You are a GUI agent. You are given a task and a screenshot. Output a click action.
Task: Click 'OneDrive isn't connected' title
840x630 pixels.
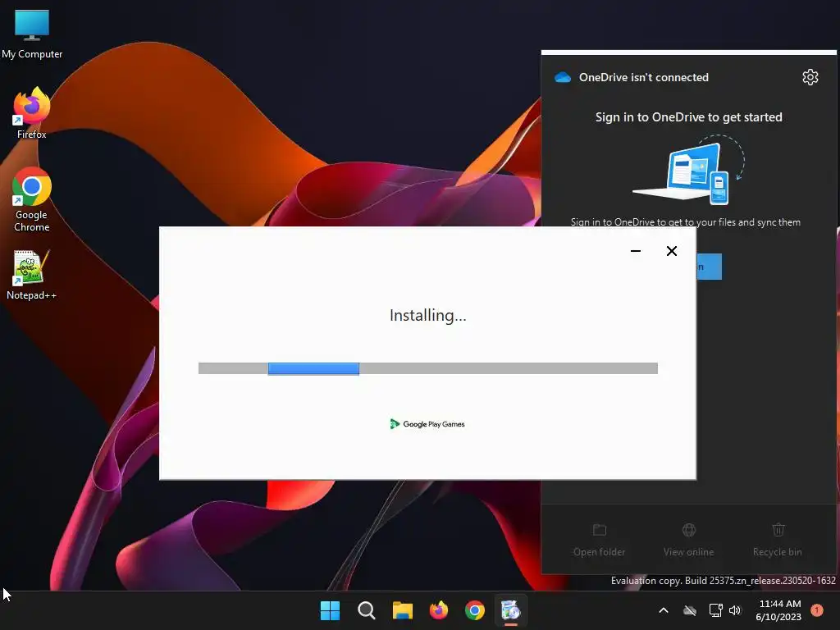pos(643,77)
